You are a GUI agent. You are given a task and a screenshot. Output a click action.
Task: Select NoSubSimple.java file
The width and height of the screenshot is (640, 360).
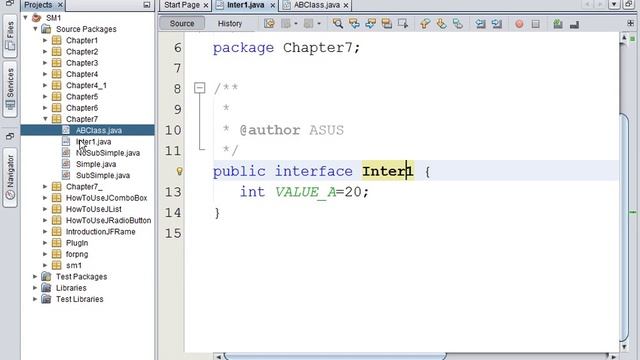pos(108,153)
